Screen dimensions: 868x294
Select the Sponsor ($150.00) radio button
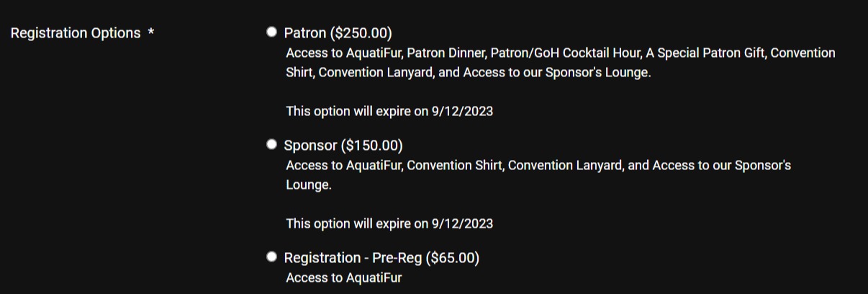tap(271, 144)
